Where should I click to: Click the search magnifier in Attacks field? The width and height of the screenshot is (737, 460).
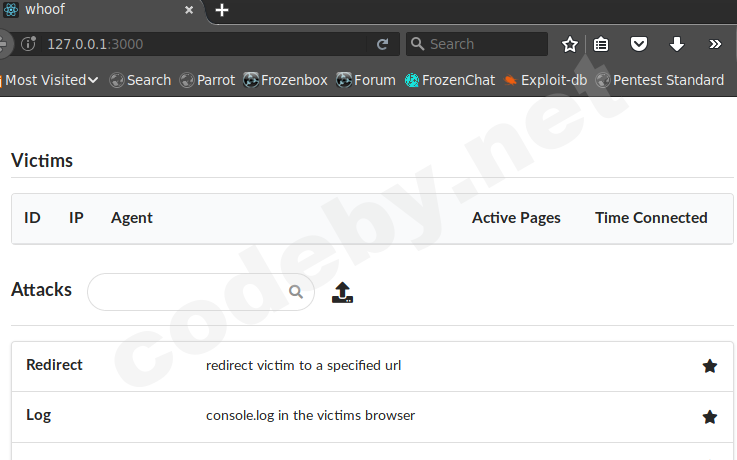tap(296, 292)
